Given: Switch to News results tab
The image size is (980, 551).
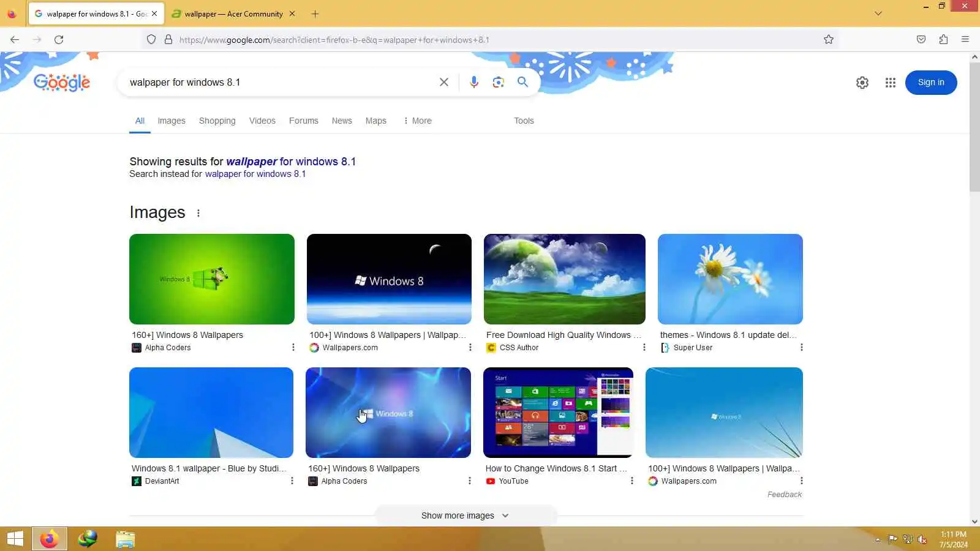Looking at the screenshot, I should 342,121.
